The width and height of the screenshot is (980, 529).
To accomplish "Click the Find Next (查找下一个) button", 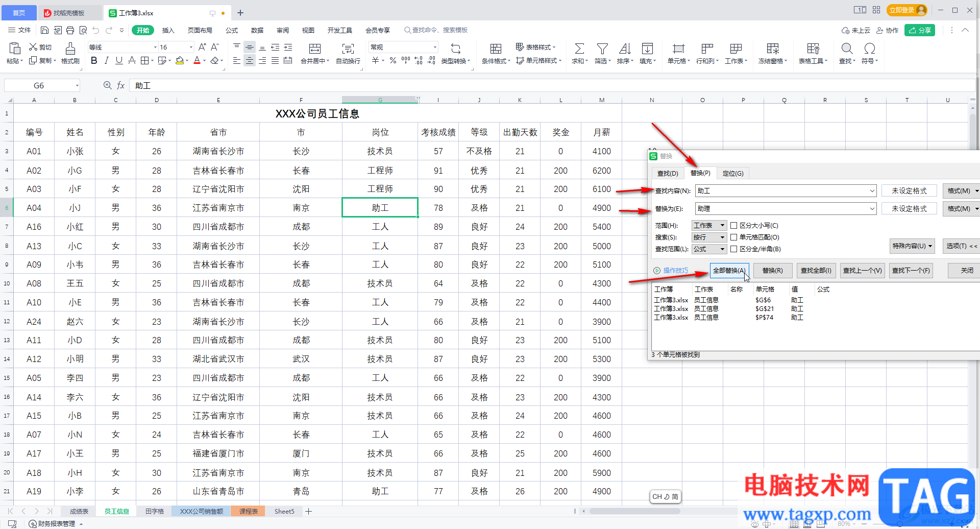I will [x=911, y=271].
